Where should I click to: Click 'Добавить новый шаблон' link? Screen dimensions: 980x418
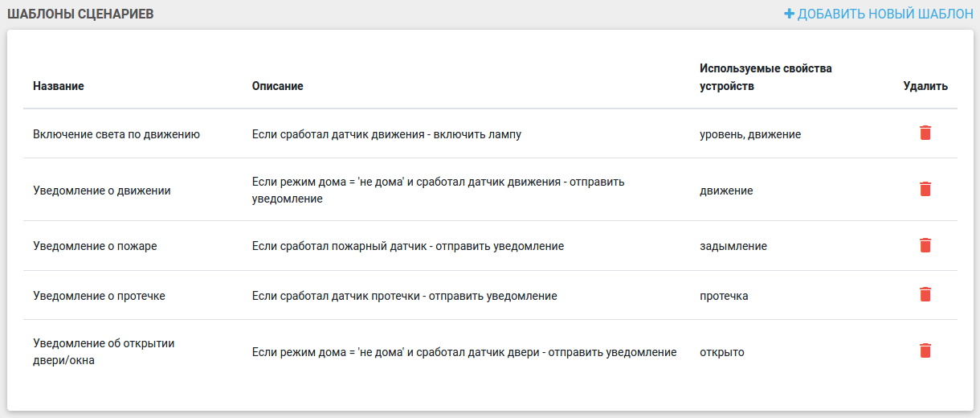(884, 14)
